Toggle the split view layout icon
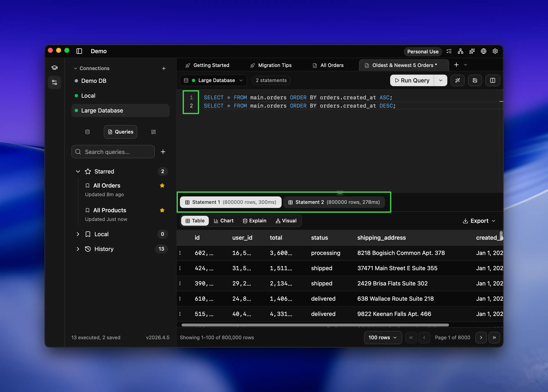The height and width of the screenshot is (392, 548). (x=492, y=80)
